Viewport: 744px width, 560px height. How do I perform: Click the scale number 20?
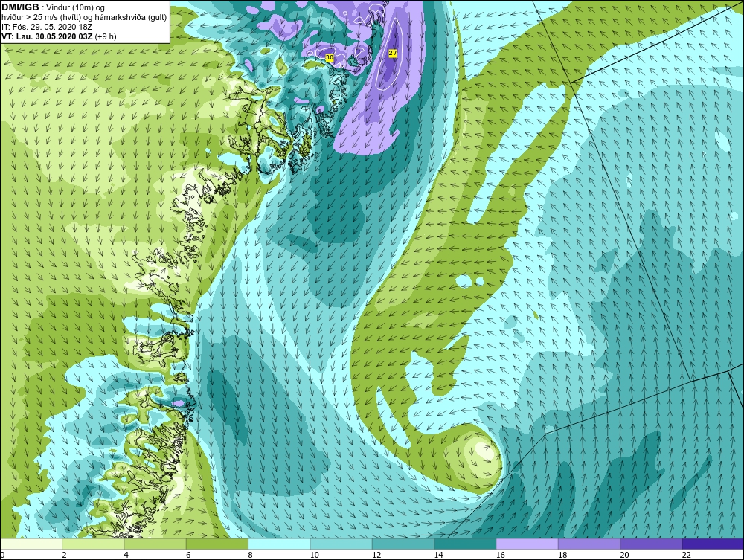(624, 555)
